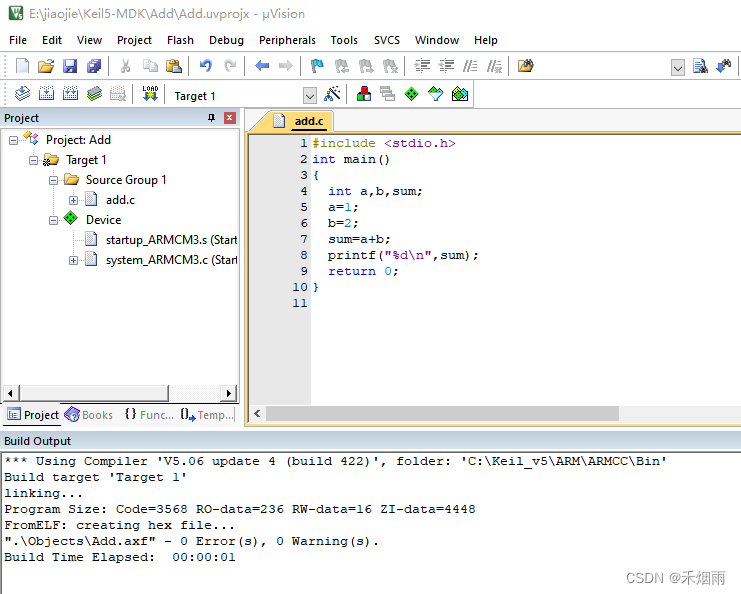
Task: Click the Build target icon
Action: pos(46,94)
